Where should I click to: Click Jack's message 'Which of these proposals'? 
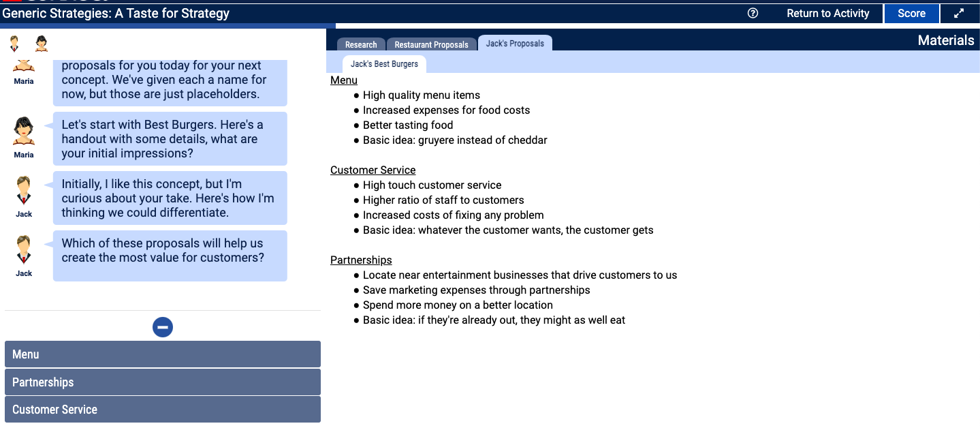170,256
